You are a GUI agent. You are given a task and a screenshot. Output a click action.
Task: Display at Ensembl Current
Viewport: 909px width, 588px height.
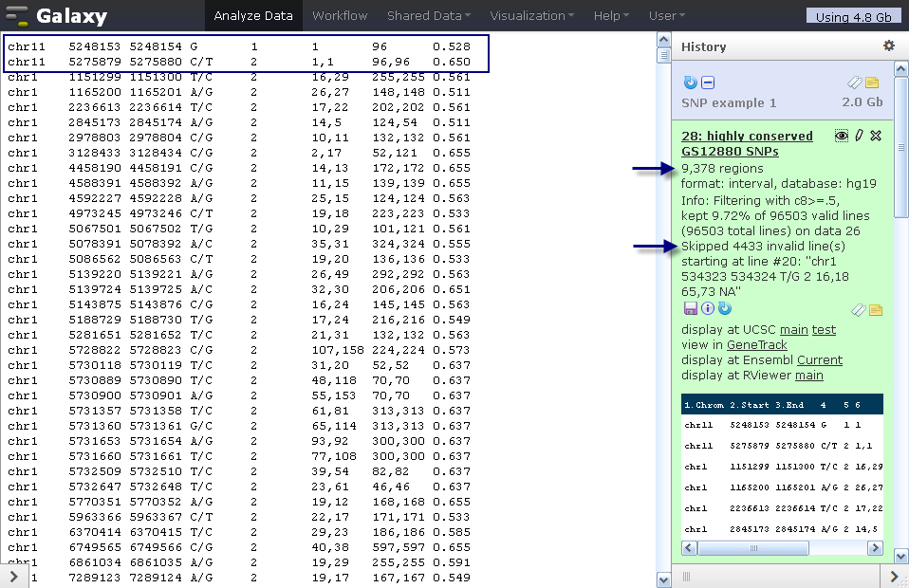820,359
